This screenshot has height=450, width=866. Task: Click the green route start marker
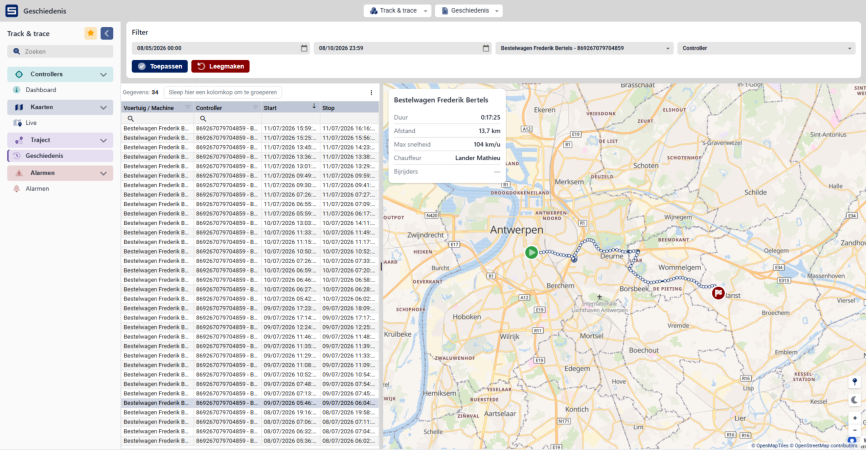(531, 252)
